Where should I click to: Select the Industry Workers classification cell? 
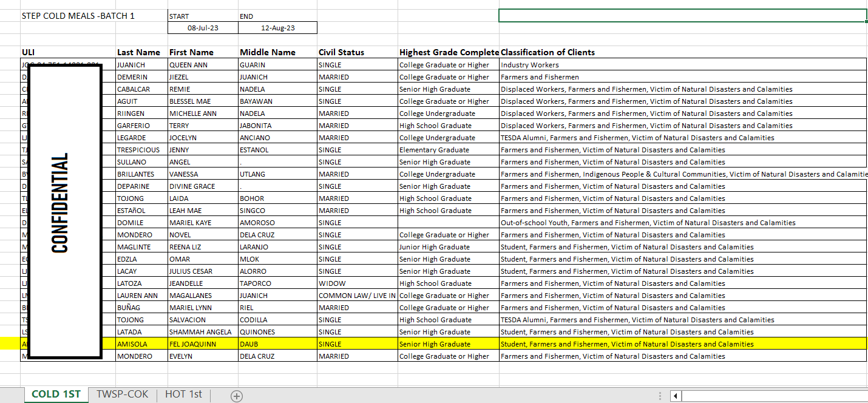683,65
